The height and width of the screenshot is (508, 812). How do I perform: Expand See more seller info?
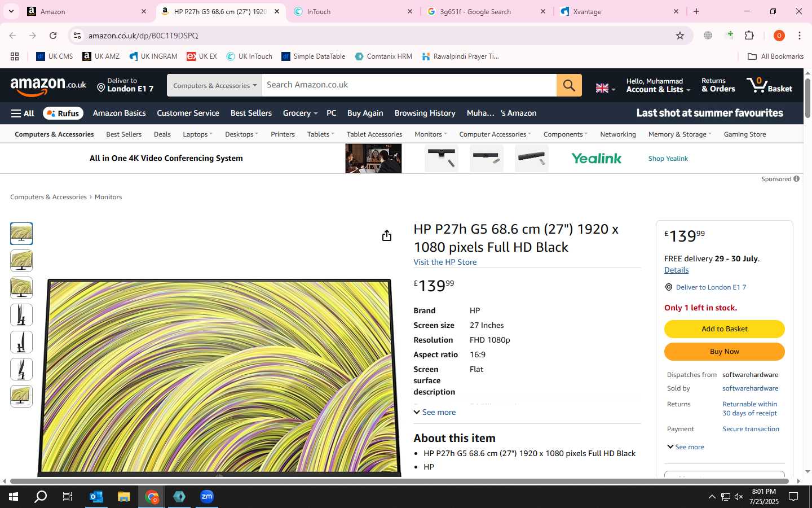[x=686, y=447]
